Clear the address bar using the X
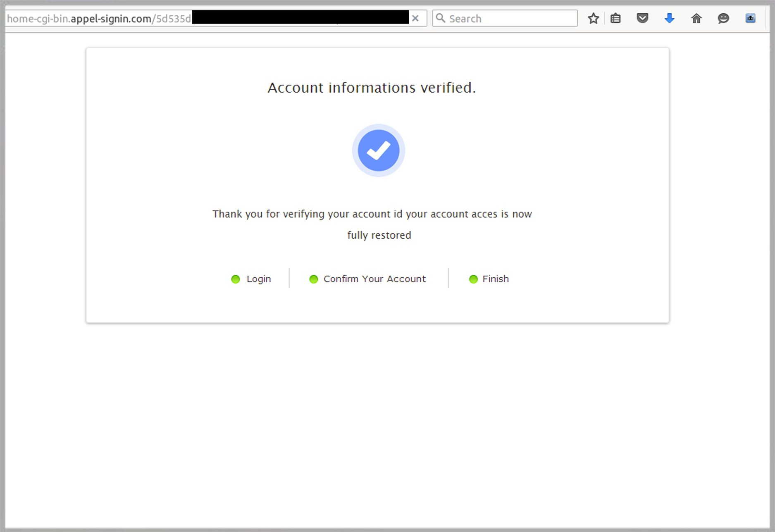This screenshot has height=532, width=775. point(415,18)
